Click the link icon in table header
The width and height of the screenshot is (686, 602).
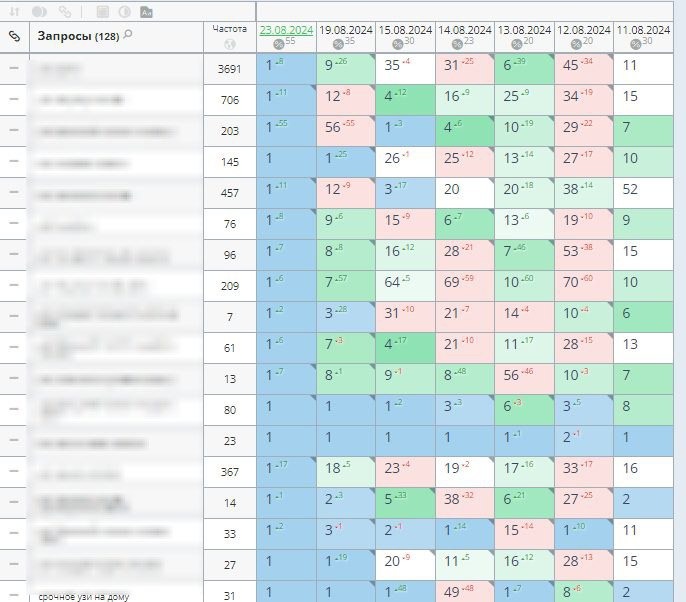click(14, 36)
